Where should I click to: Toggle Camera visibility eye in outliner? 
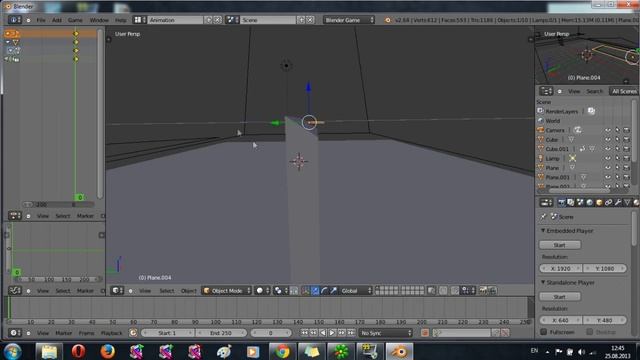(608, 130)
